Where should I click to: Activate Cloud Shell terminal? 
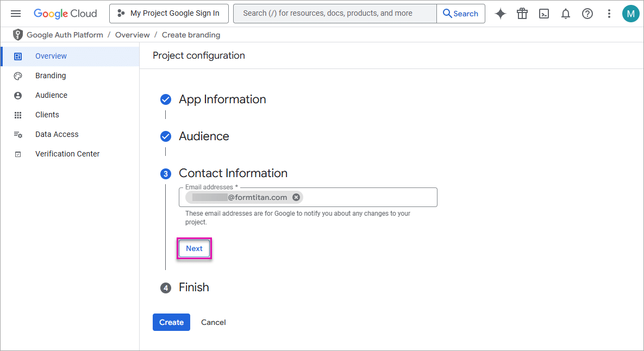[x=543, y=13]
